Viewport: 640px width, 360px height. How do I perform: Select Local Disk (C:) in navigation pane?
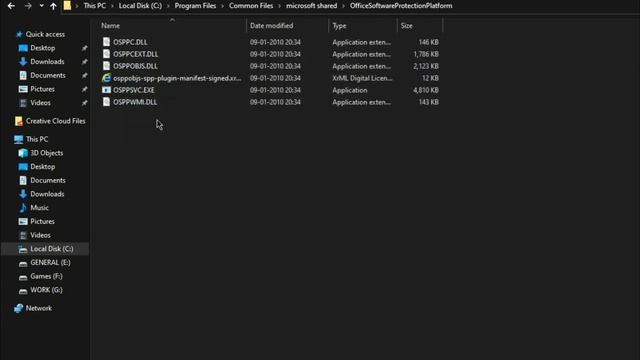click(x=51, y=249)
